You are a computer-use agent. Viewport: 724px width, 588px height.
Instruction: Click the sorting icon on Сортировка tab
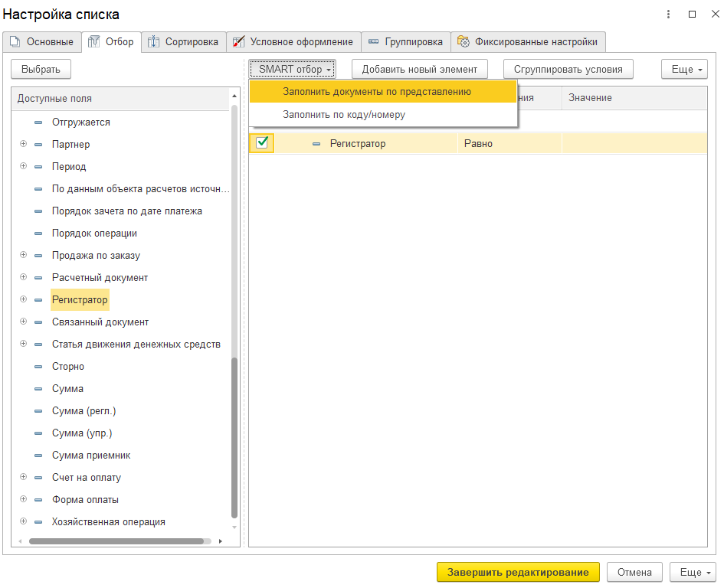click(x=153, y=42)
